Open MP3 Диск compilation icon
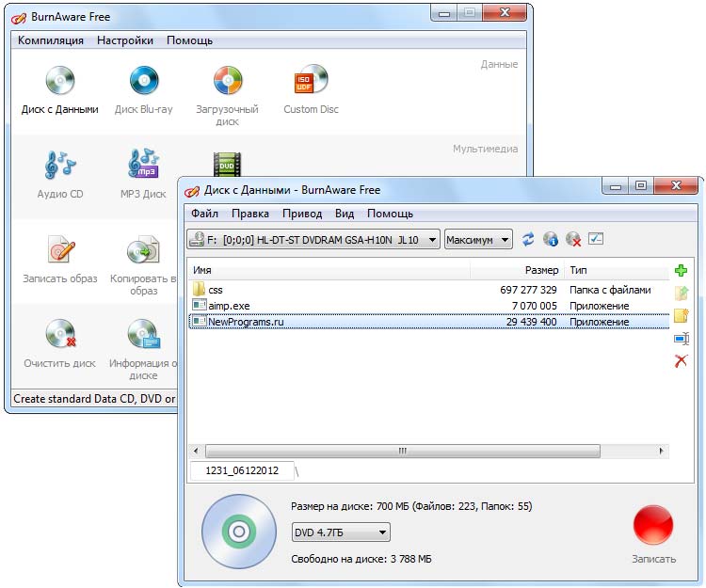706x588 pixels. 143,175
